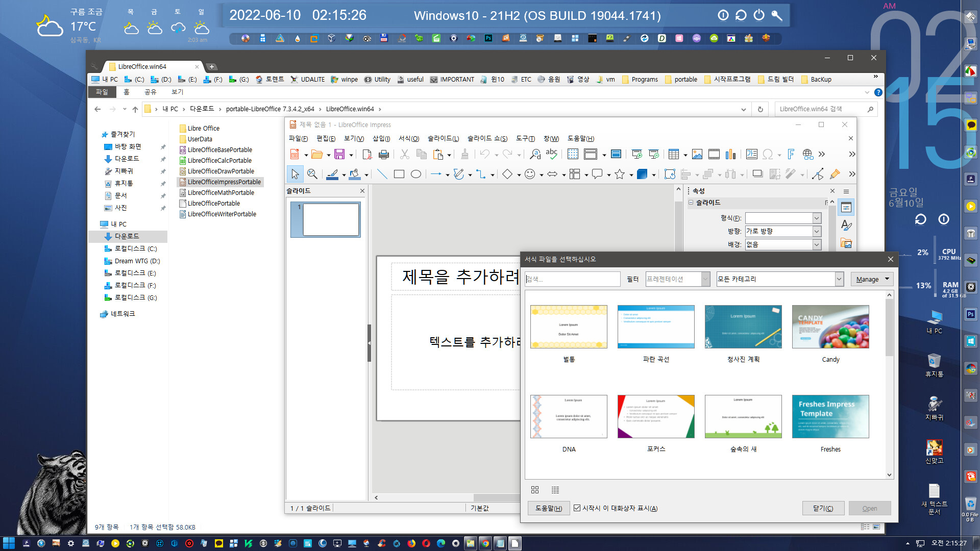
Task: Click the Show Gluepoint Functions icon
Action: (x=835, y=174)
